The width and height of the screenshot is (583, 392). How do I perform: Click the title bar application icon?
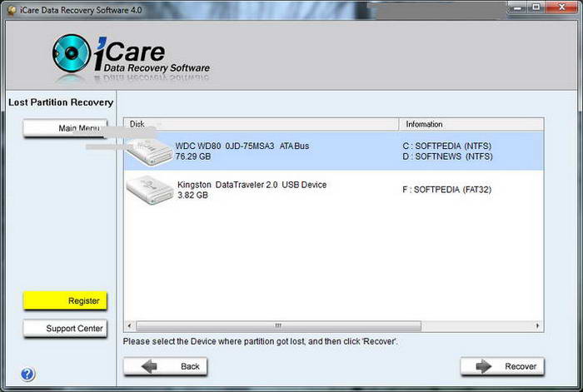pyautogui.click(x=12, y=11)
